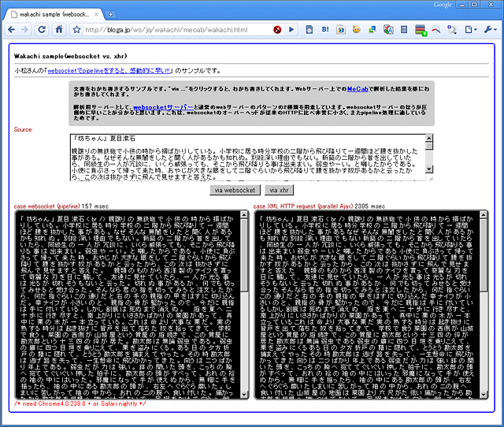
Task: Click the stacked colored bars extension icon
Action: pos(421,30)
